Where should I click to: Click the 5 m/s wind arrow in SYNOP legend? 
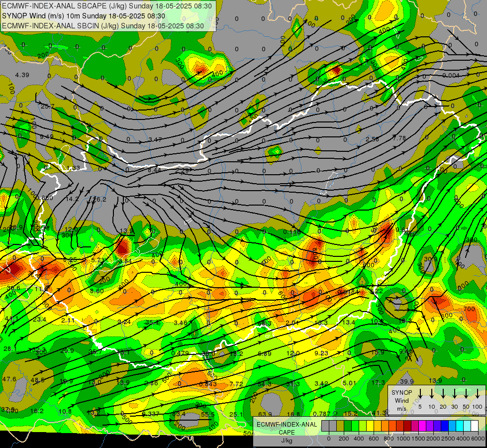(420, 393)
